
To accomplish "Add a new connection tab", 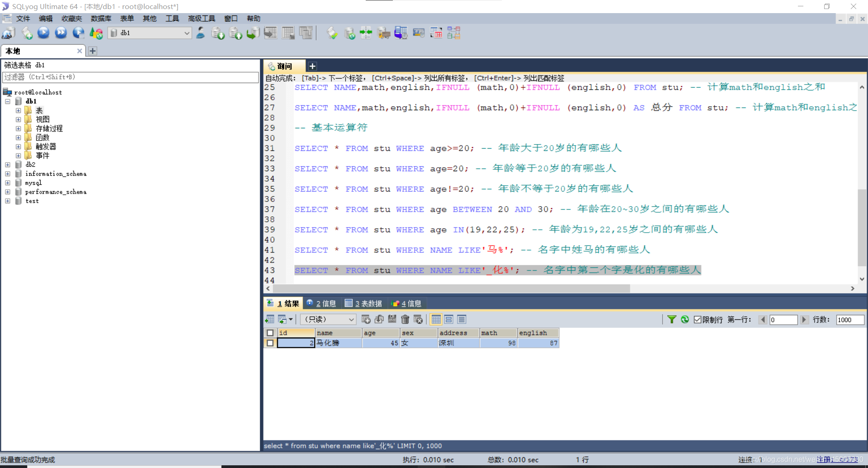I will point(93,51).
